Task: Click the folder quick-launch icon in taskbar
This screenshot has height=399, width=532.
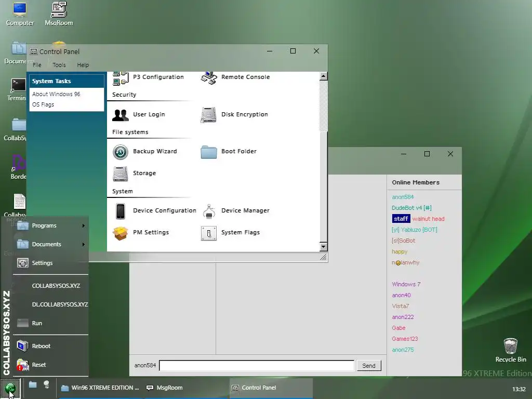Action: tap(33, 385)
